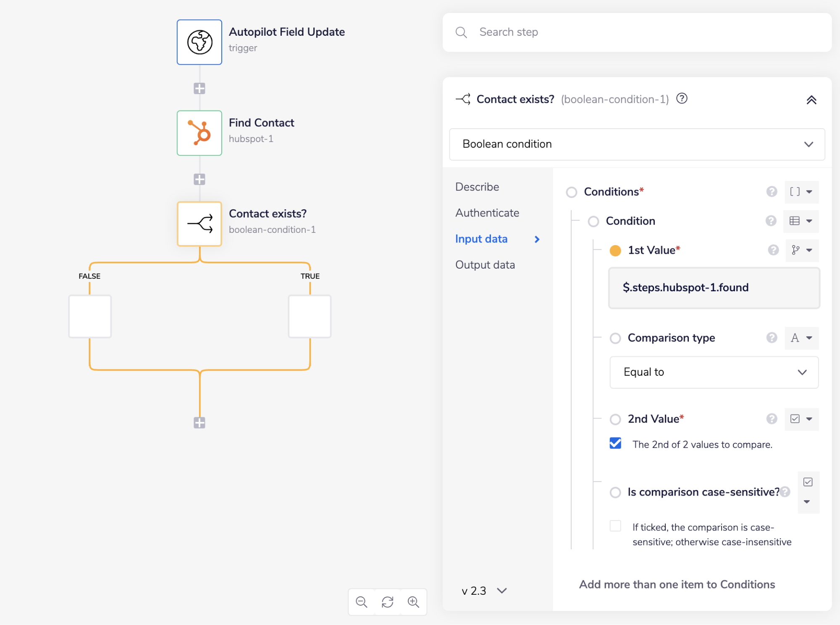Click inside the Search step field
This screenshot has height=625, width=840.
pos(588,32)
